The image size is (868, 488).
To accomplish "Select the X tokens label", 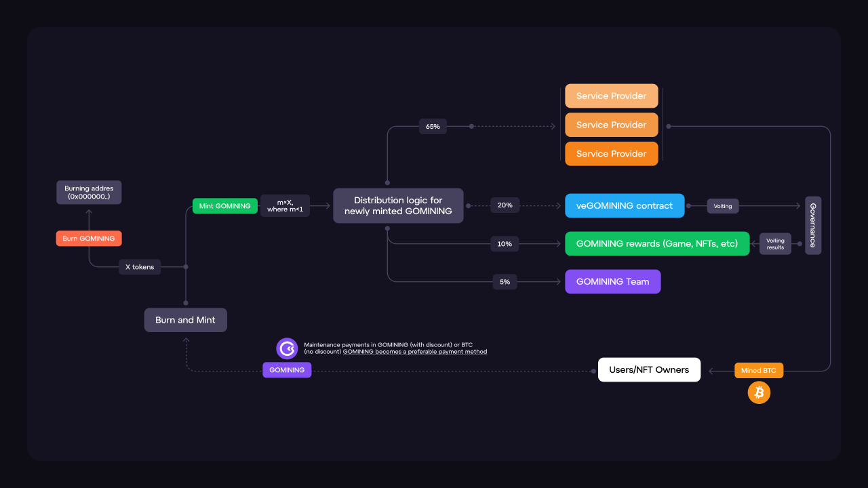I will [x=140, y=267].
